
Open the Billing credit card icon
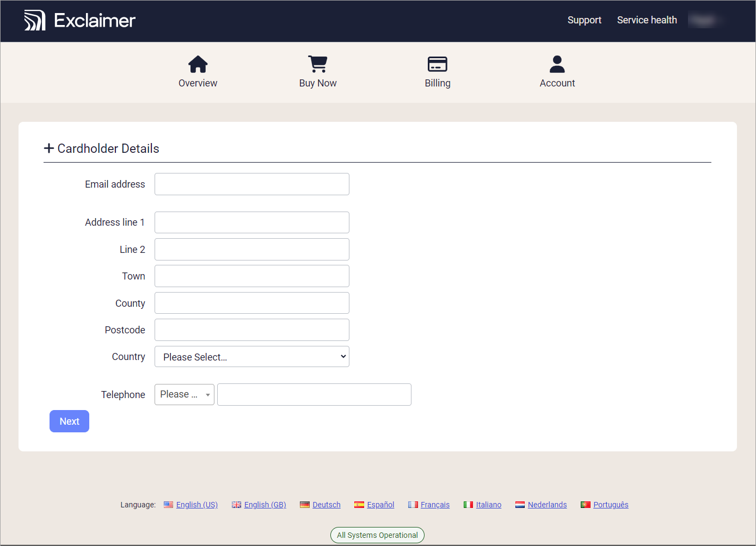point(437,64)
